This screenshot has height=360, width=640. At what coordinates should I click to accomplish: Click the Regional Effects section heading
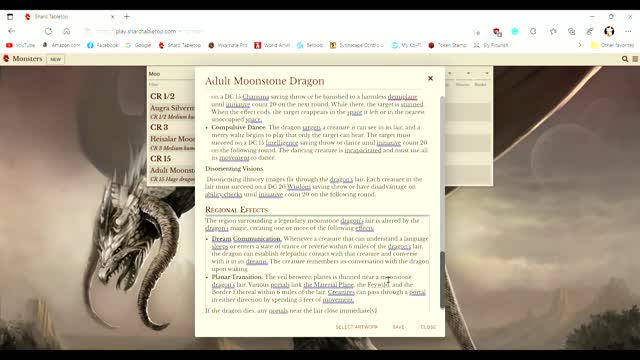point(236,210)
